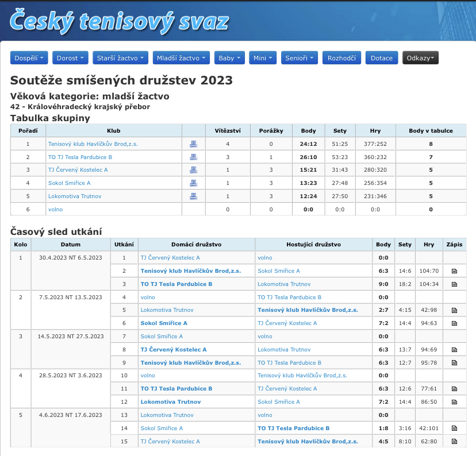
Task: Open the Starší žactvo dropdown
Action: click(120, 58)
